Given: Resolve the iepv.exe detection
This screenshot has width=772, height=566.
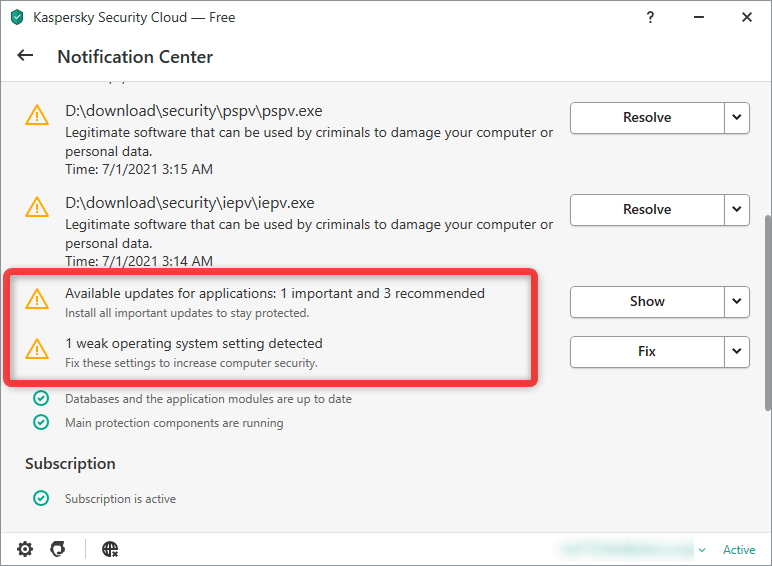Looking at the screenshot, I should [x=647, y=210].
